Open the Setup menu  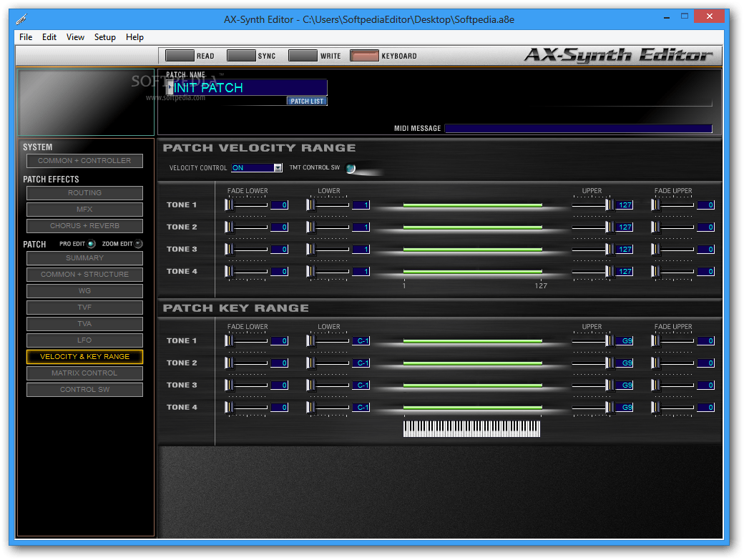pos(104,36)
